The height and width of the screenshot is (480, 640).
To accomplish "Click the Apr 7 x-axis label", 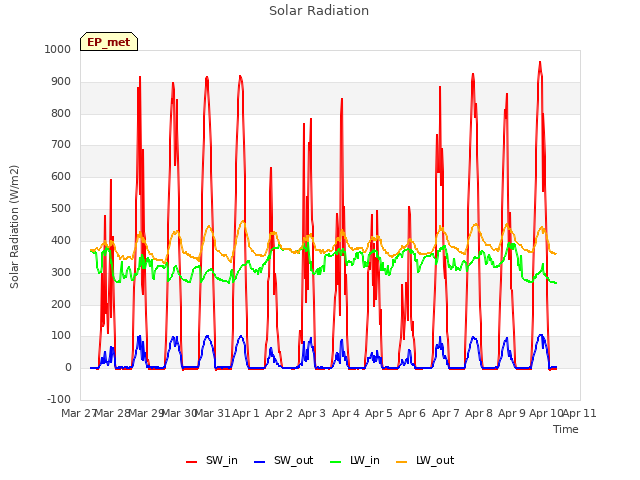I will tap(446, 413).
